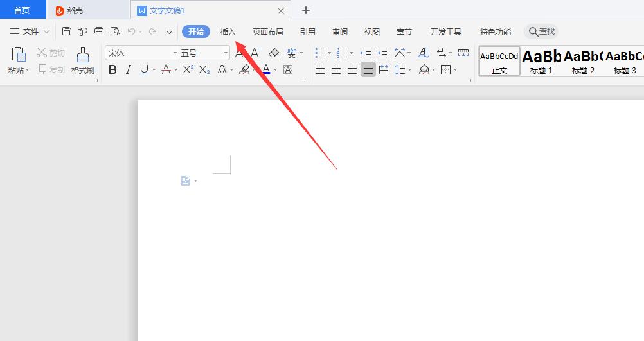Viewport: 644px width, 341px height.
Task: Clear formatting with the eraser icon
Action: pyautogui.click(x=274, y=53)
